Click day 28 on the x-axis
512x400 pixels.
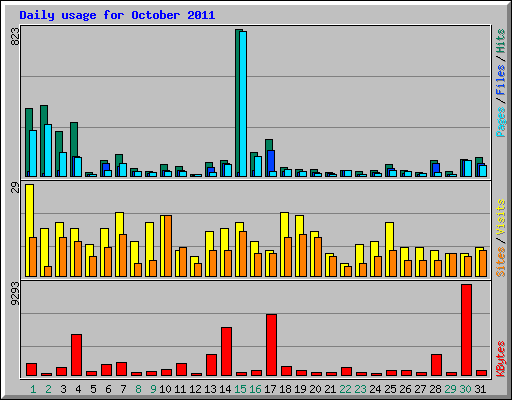click(435, 389)
